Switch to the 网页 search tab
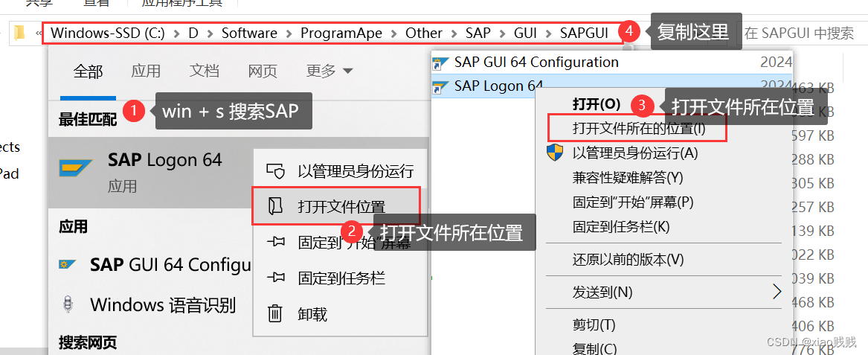The image size is (868, 355). (x=263, y=71)
